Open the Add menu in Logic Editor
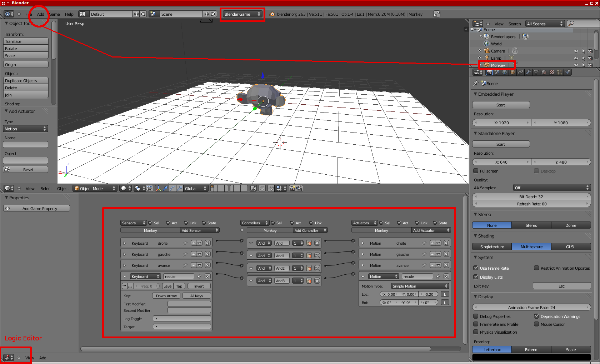 point(43,358)
